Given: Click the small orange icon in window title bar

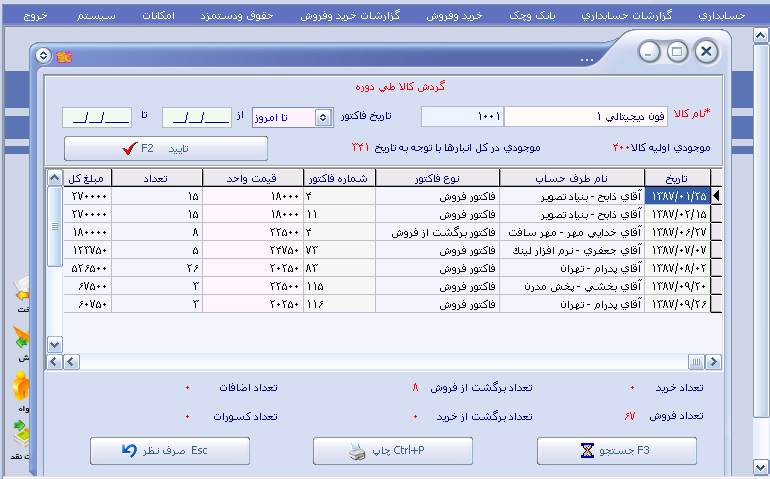Looking at the screenshot, I should (65, 57).
